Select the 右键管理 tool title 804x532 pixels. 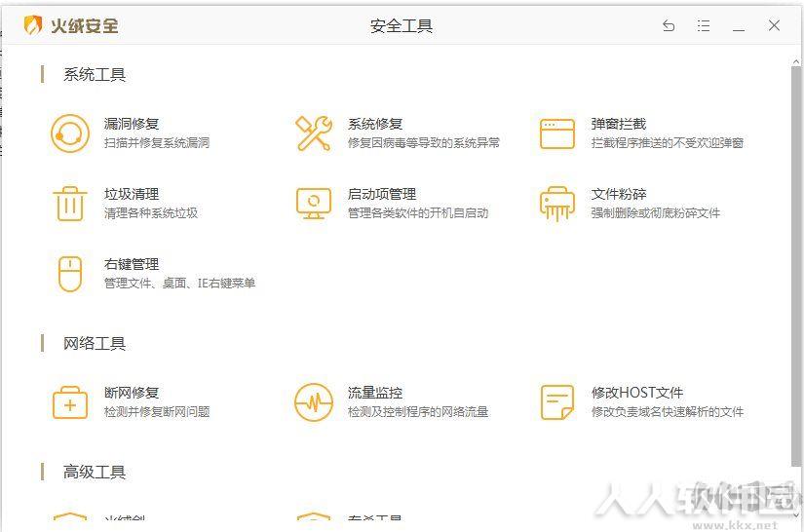click(x=132, y=264)
